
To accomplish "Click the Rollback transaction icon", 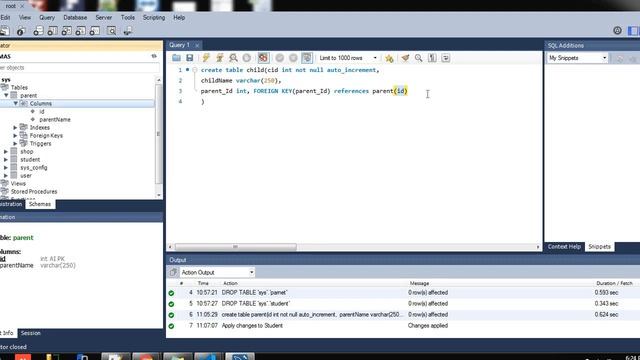I will click(x=293, y=58).
